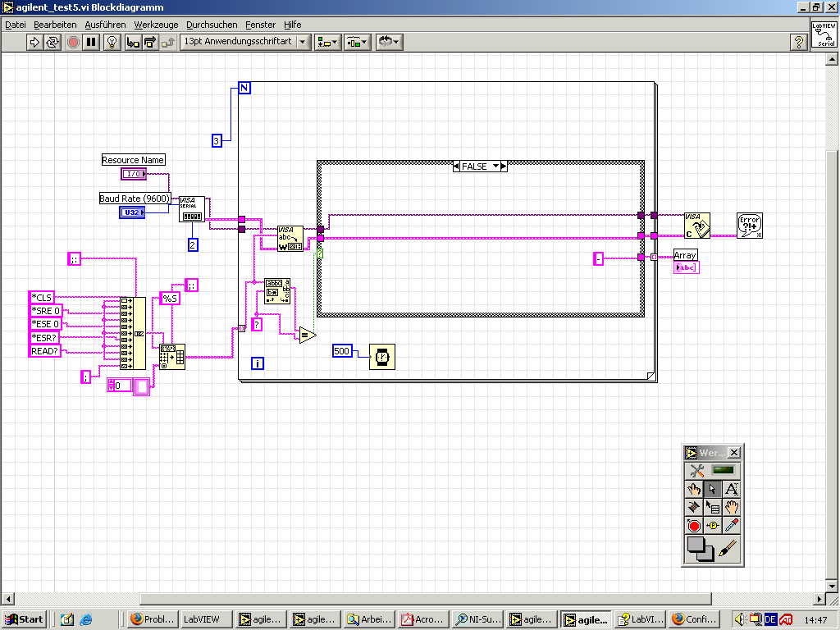Viewport: 840px width, 630px height.
Task: Click the Run Continuously button
Action: (53, 42)
